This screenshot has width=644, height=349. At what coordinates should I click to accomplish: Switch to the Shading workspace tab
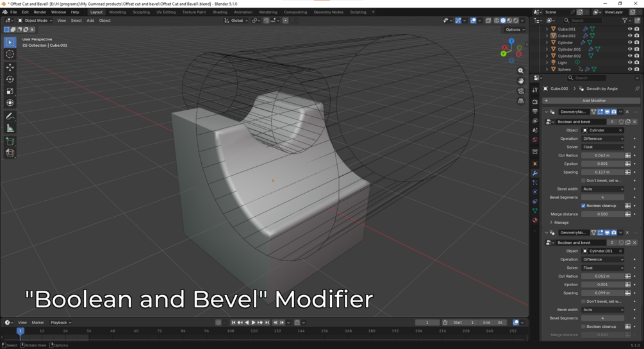coord(220,12)
